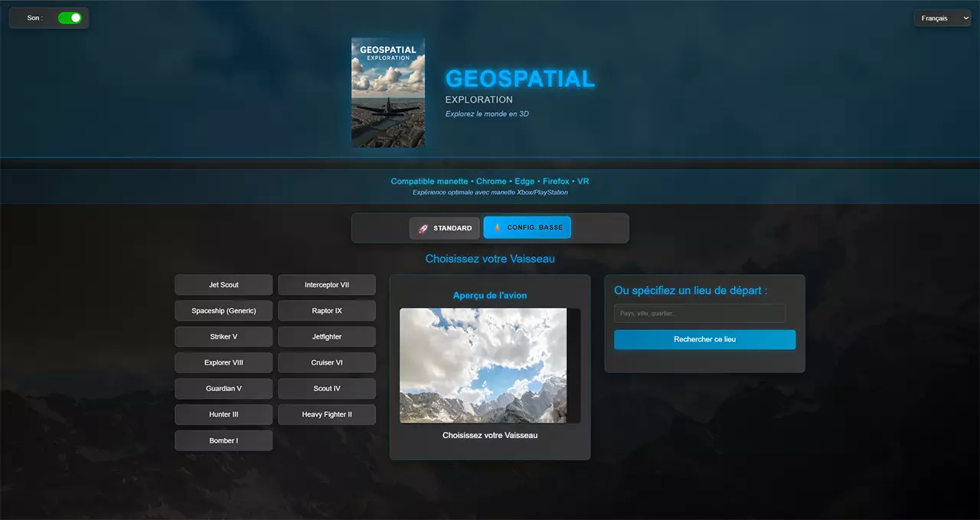Select the CONFIG. BASSE mode

pyautogui.click(x=527, y=227)
